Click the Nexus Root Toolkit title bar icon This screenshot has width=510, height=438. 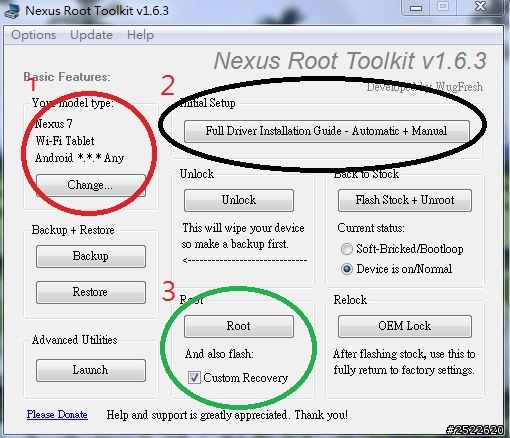click(13, 11)
